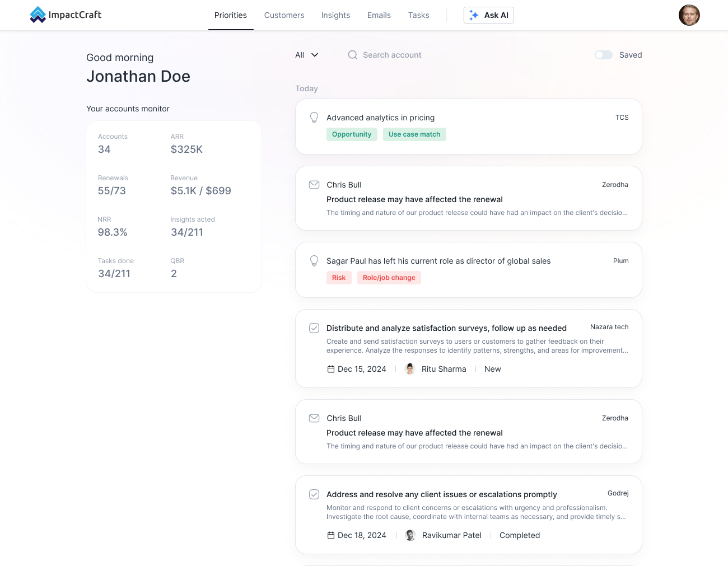
Task: Focus the Search account field
Action: pyautogui.click(x=392, y=55)
